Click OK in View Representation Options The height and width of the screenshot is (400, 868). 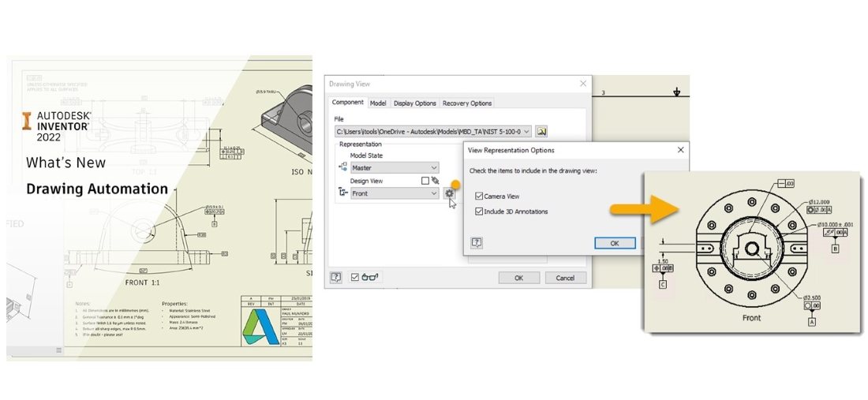(x=615, y=243)
